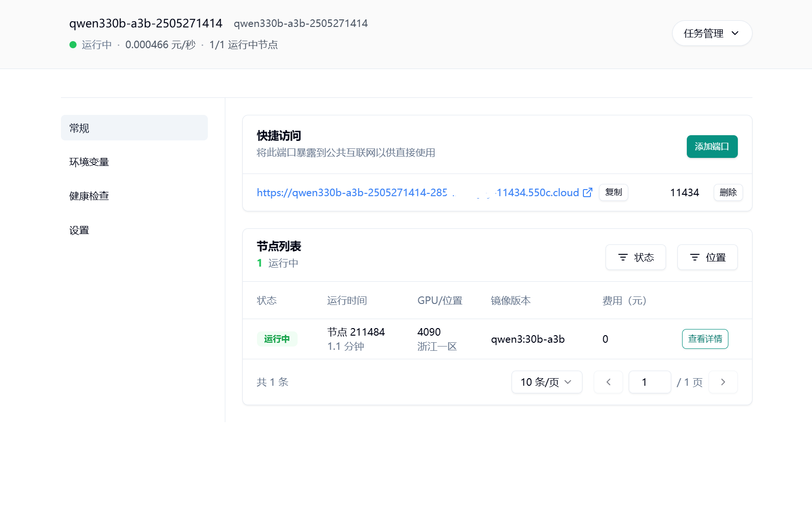This screenshot has height=529, width=812.
Task: Go to previous page with left arrow
Action: pos(608,382)
